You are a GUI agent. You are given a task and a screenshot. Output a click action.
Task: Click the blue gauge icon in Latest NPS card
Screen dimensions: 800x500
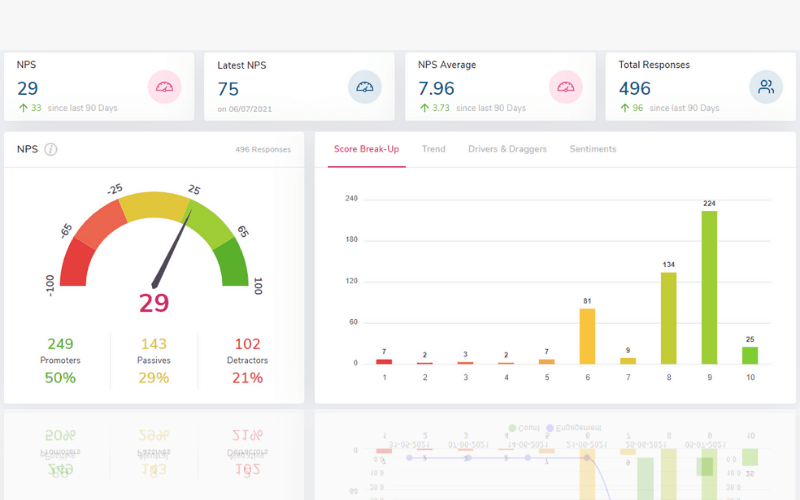click(365, 87)
